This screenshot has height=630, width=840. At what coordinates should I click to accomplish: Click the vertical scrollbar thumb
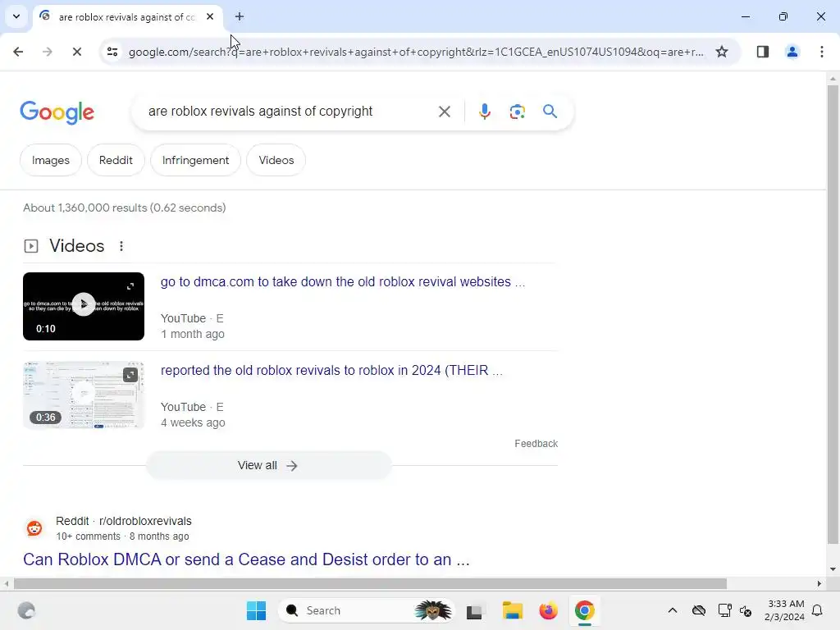tap(833, 315)
